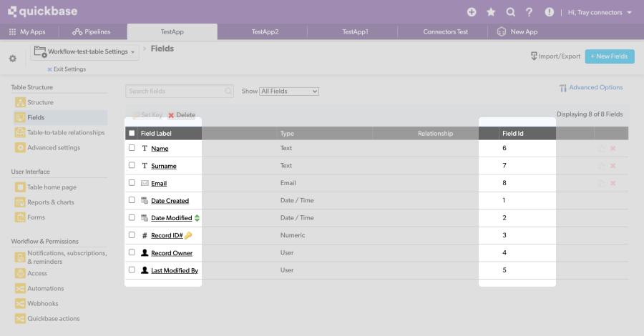Open the Show All Fields dropdown
The height and width of the screenshot is (336, 644).
[x=289, y=92]
